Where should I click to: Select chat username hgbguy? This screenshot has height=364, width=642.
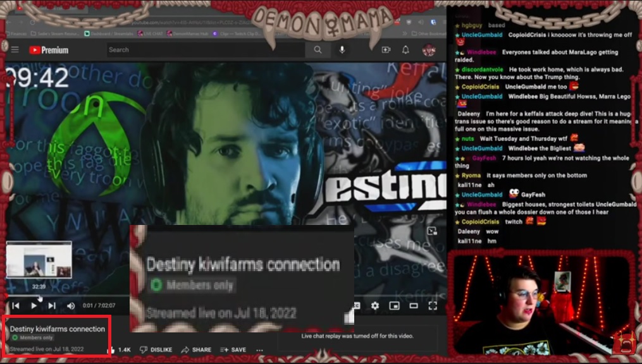472,25
